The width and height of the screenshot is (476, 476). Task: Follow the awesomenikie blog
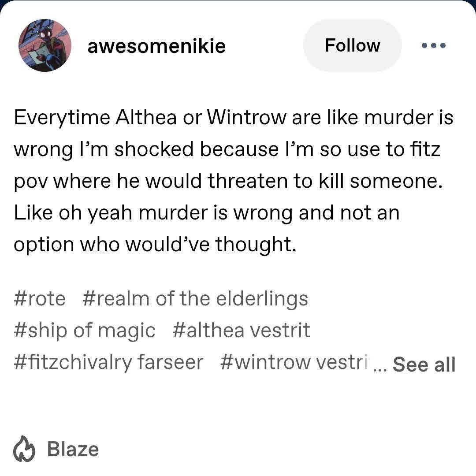353,45
